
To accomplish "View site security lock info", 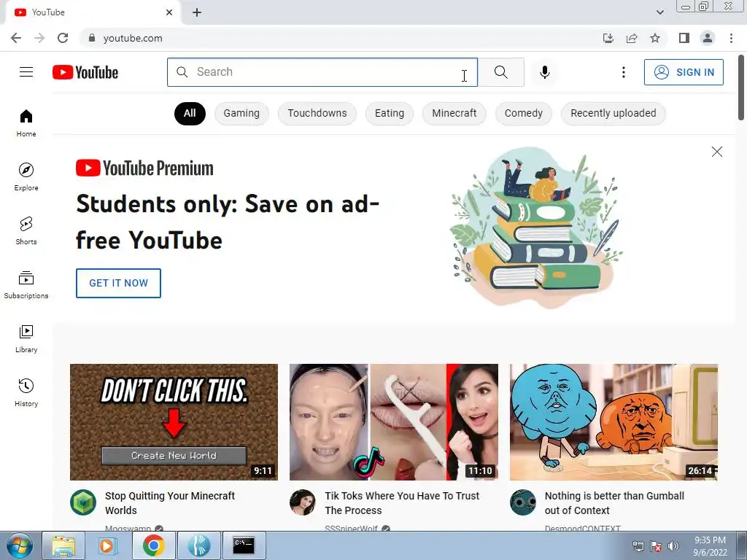I will pyautogui.click(x=92, y=38).
